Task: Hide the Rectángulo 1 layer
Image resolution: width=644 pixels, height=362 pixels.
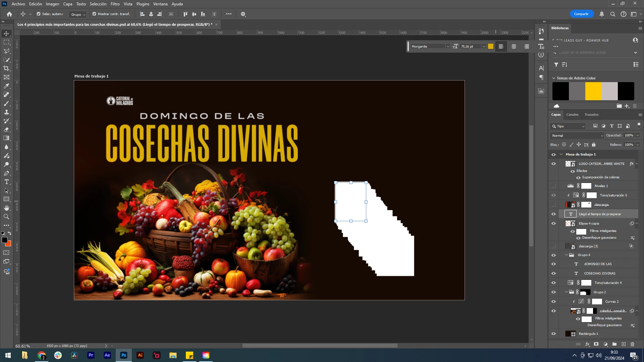Action: pyautogui.click(x=553, y=334)
